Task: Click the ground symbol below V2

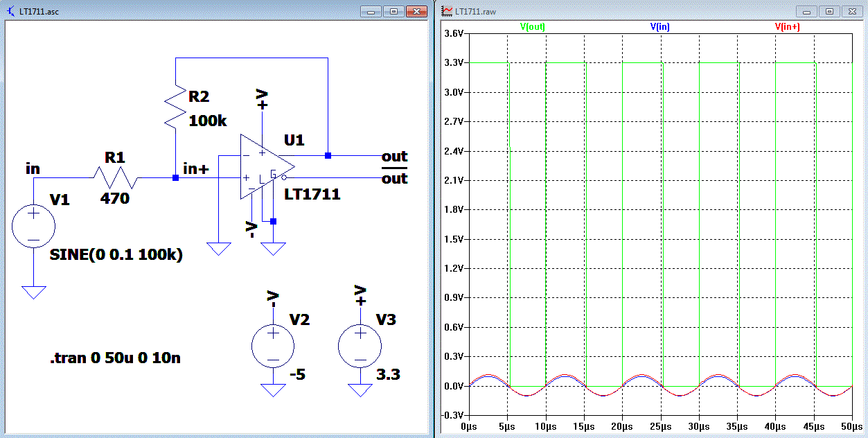Action: pos(273,389)
